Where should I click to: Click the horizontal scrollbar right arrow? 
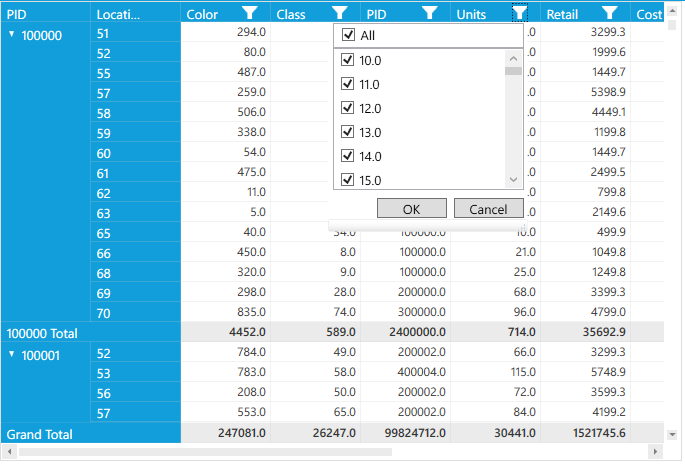point(657,452)
